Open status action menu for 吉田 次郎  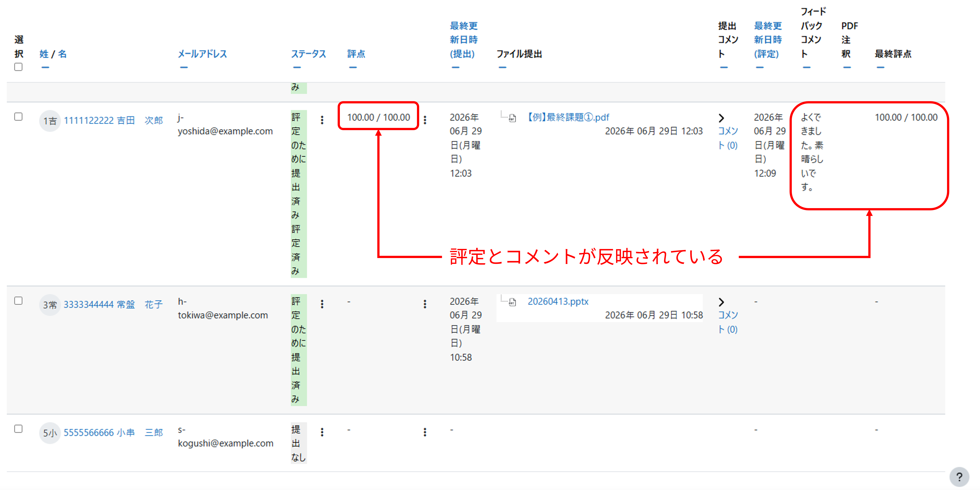coord(322,120)
